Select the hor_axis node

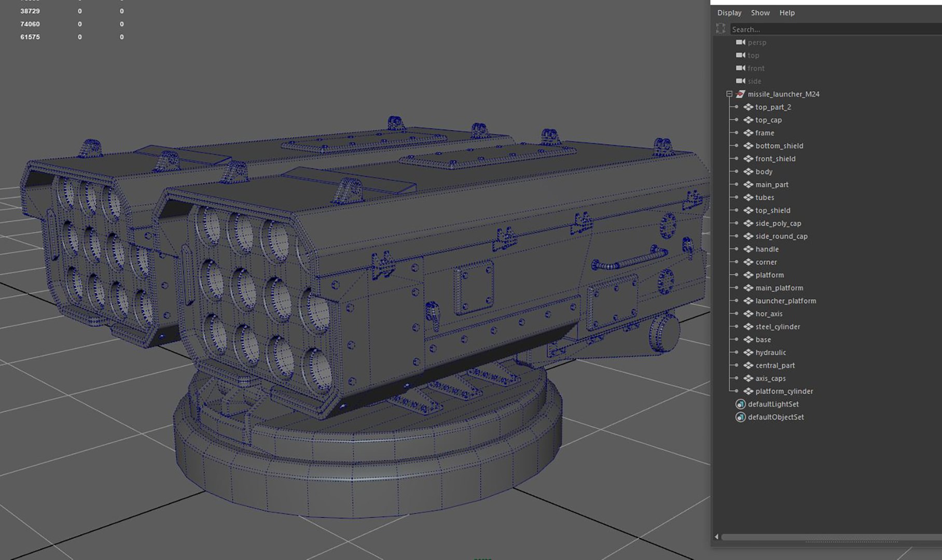769,314
